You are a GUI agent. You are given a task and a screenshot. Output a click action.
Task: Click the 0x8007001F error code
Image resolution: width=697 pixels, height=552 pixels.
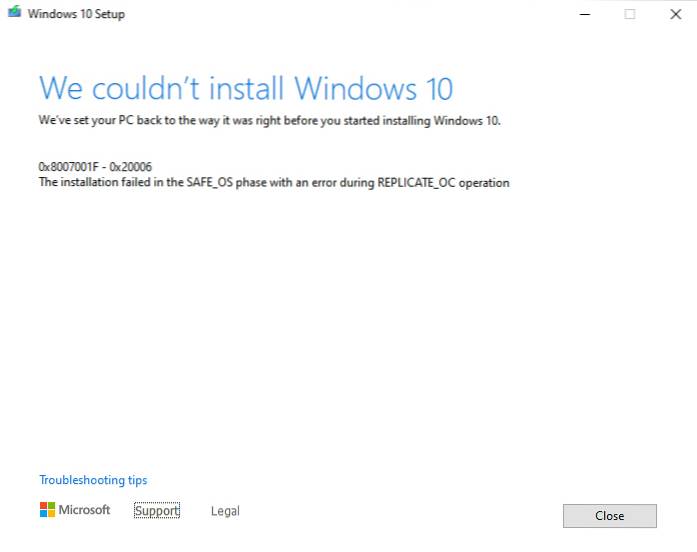[x=68, y=167]
